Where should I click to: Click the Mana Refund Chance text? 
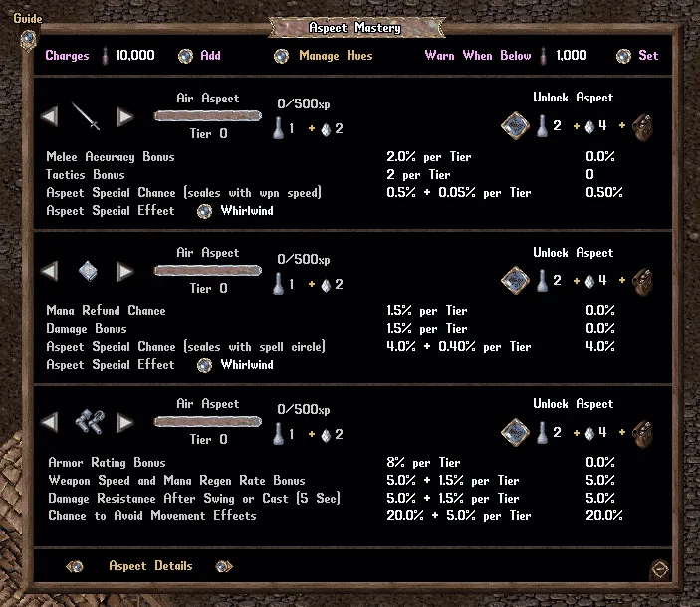click(106, 310)
